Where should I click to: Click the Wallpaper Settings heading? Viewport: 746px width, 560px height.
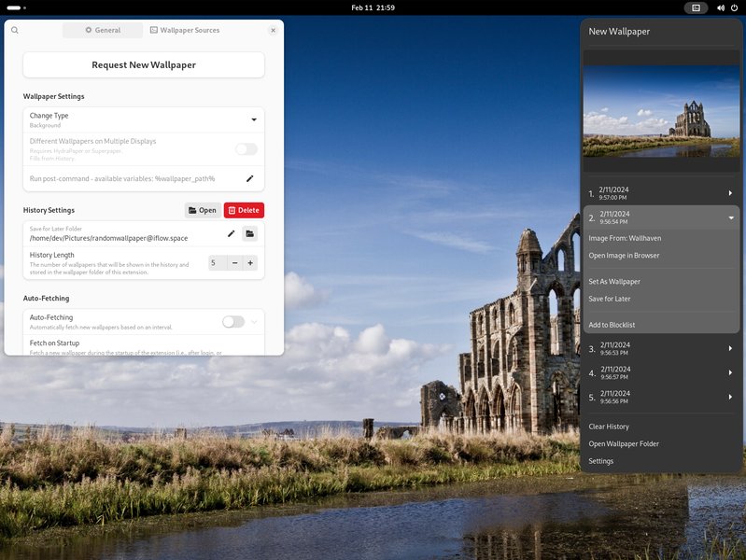tap(54, 96)
